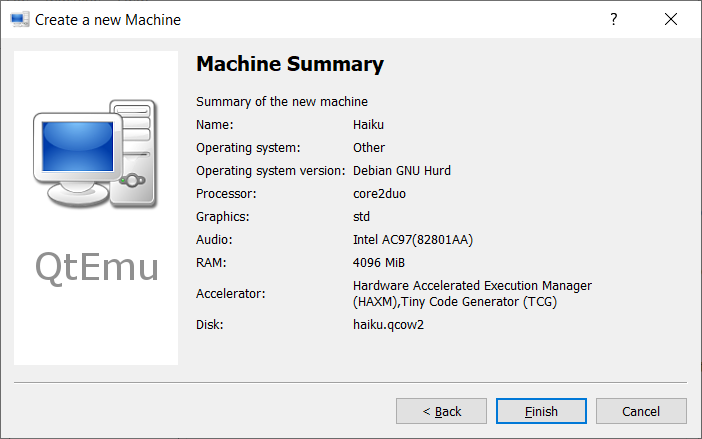702x439 pixels.
Task: Click the machine name value Haiku
Action: click(x=368, y=125)
